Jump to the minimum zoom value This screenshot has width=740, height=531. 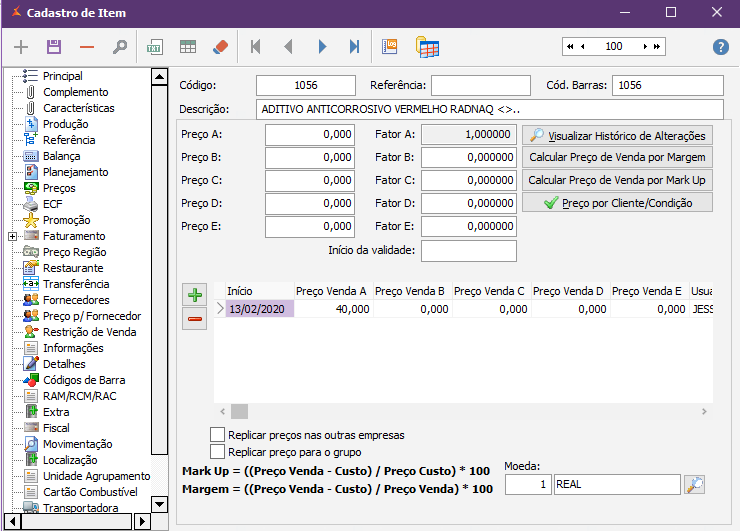(x=570, y=47)
